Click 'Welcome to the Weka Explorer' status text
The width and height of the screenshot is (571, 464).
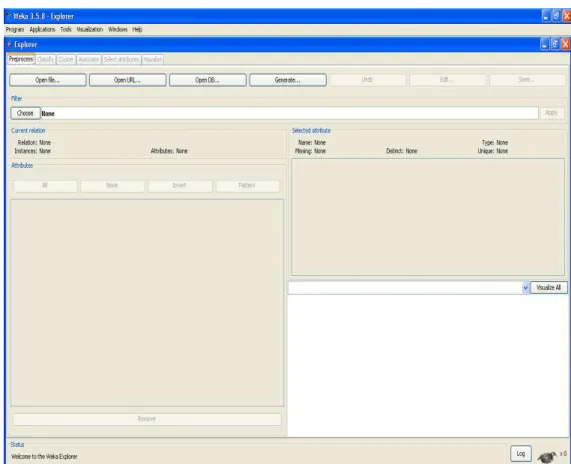tap(44, 457)
